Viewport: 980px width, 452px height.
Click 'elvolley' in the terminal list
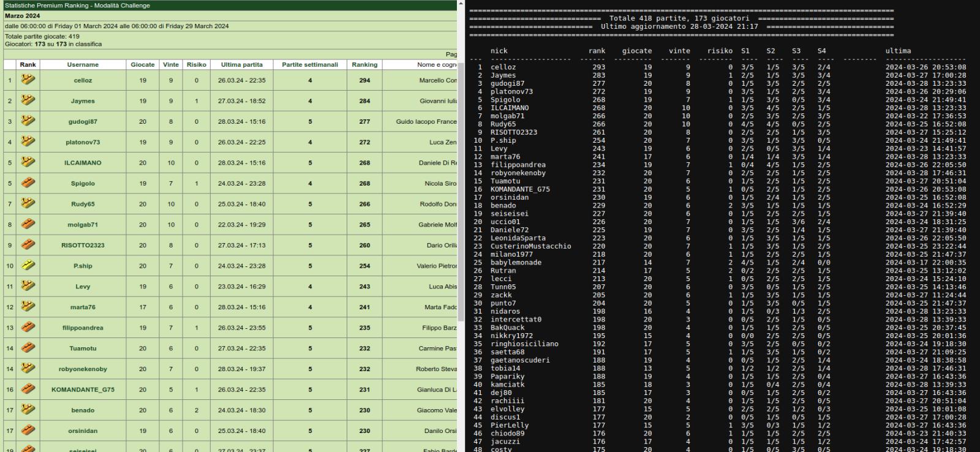(x=507, y=409)
